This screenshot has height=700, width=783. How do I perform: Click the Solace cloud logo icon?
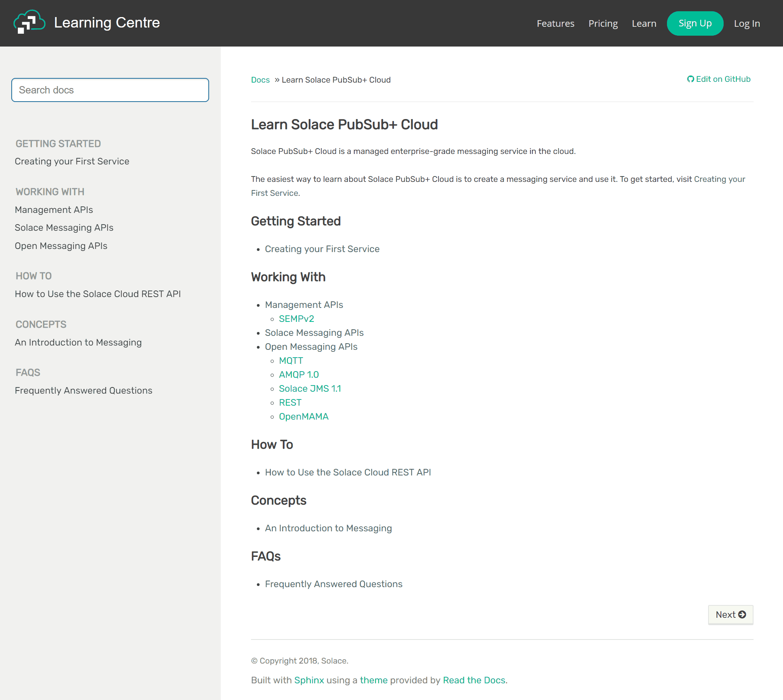coord(29,22)
